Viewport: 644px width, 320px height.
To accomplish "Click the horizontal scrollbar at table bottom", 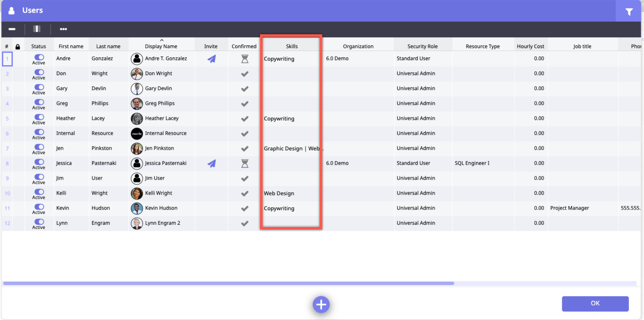I will point(228,283).
